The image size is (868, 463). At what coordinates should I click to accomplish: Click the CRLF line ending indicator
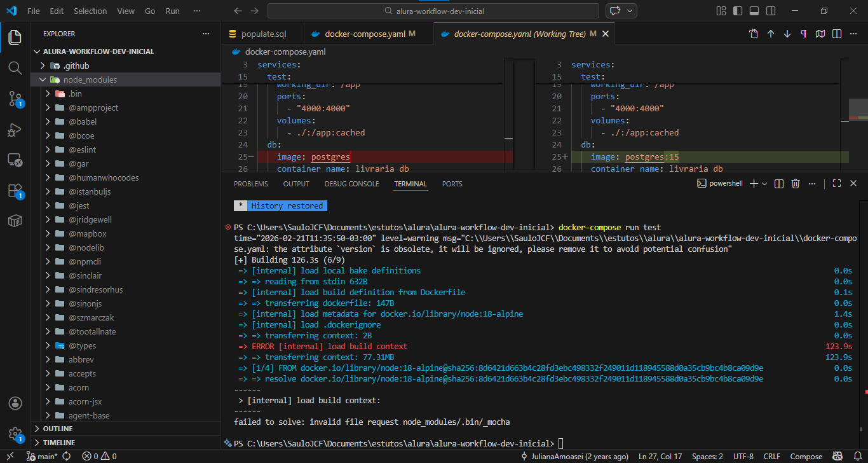(771, 456)
